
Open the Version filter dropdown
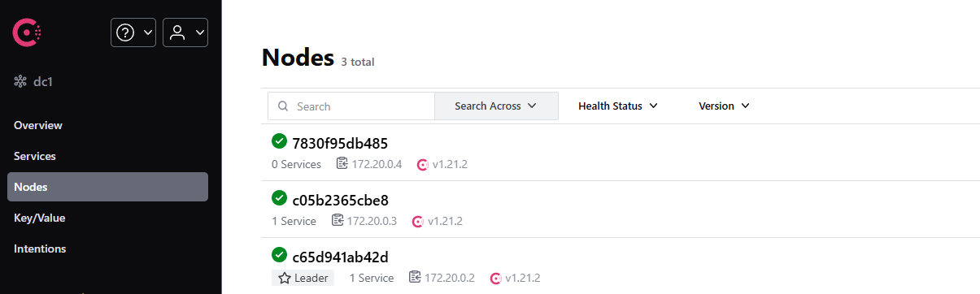pyautogui.click(x=724, y=106)
